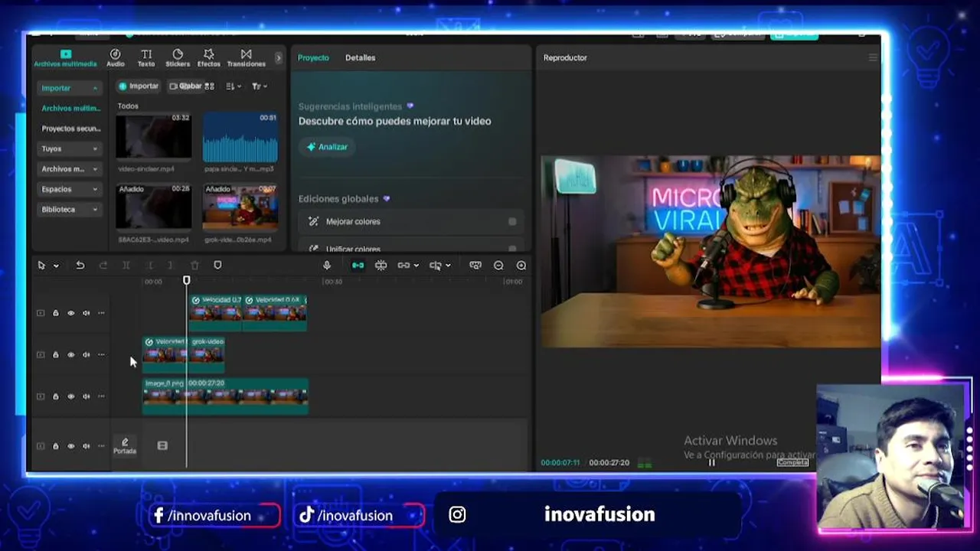
Task: Show more panel tabs with right chevron
Action: coord(278,57)
